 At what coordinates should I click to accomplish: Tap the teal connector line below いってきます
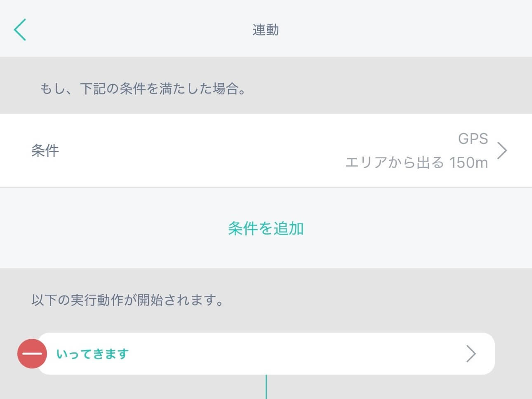point(266,387)
